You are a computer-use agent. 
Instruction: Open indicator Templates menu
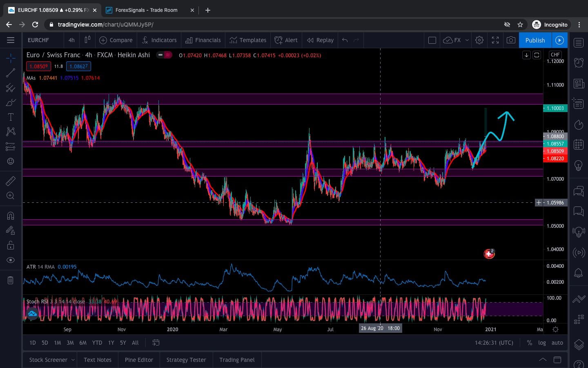pos(248,40)
